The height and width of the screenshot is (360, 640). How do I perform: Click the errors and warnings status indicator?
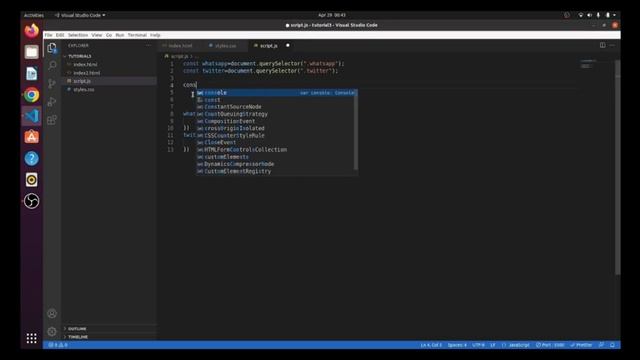click(x=58, y=345)
